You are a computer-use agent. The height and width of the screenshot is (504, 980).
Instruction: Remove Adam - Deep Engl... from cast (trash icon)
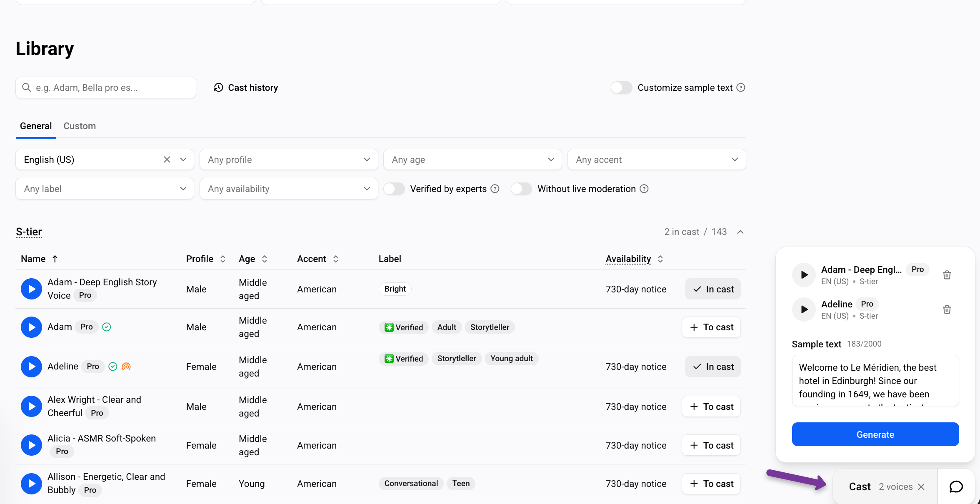point(947,275)
